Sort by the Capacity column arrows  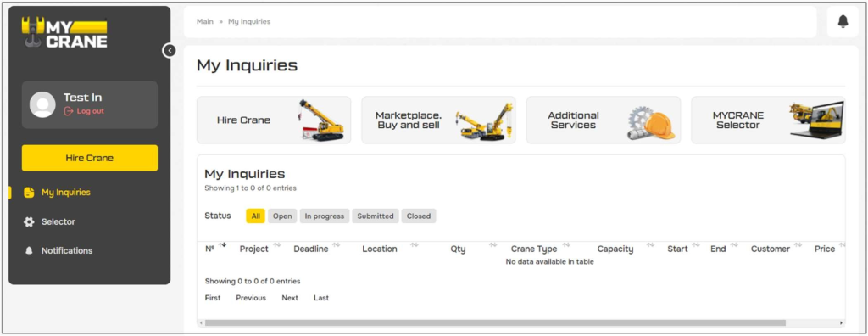[650, 244]
